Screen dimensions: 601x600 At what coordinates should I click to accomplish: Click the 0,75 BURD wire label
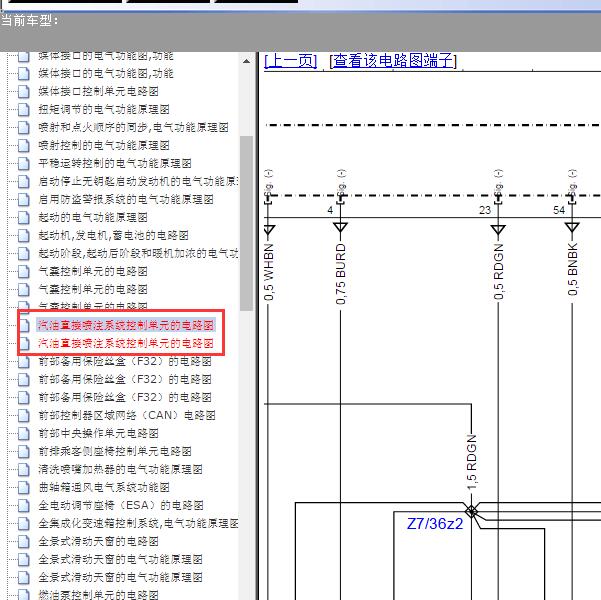point(340,274)
